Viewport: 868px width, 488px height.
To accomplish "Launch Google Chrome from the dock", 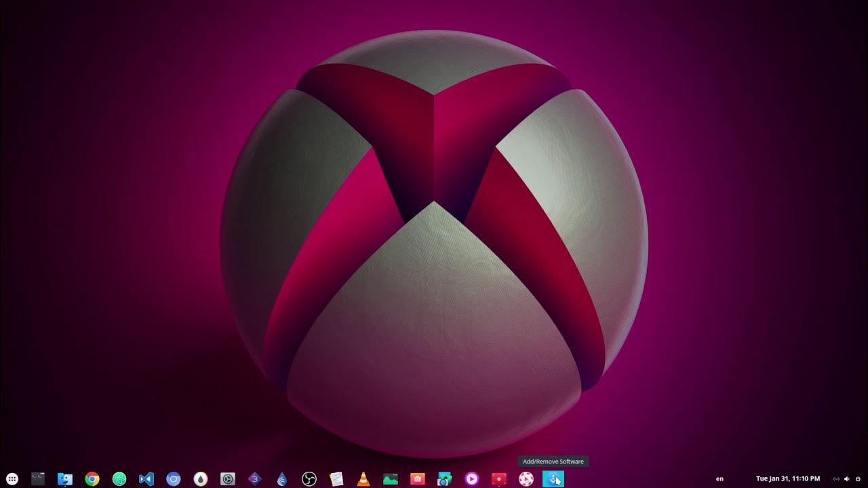I will pyautogui.click(x=92, y=479).
